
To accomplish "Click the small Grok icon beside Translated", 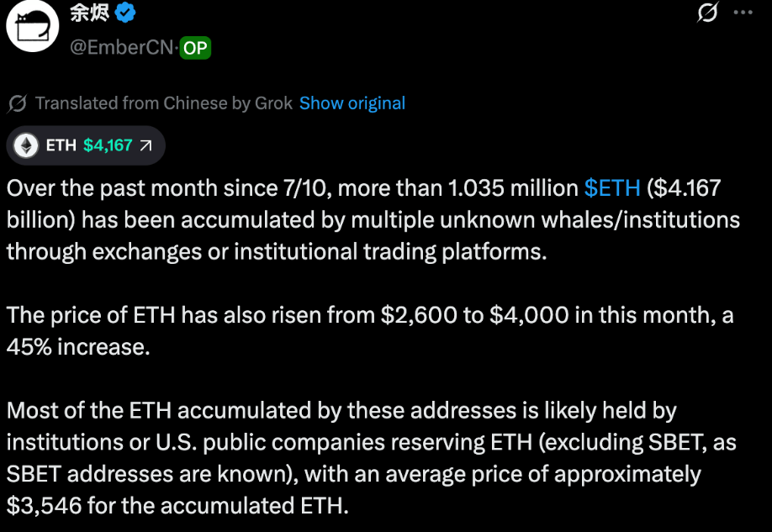I will [17, 103].
